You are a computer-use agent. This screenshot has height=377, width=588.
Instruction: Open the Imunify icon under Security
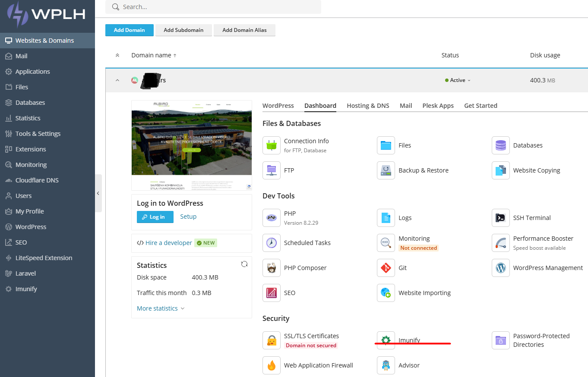[386, 340]
